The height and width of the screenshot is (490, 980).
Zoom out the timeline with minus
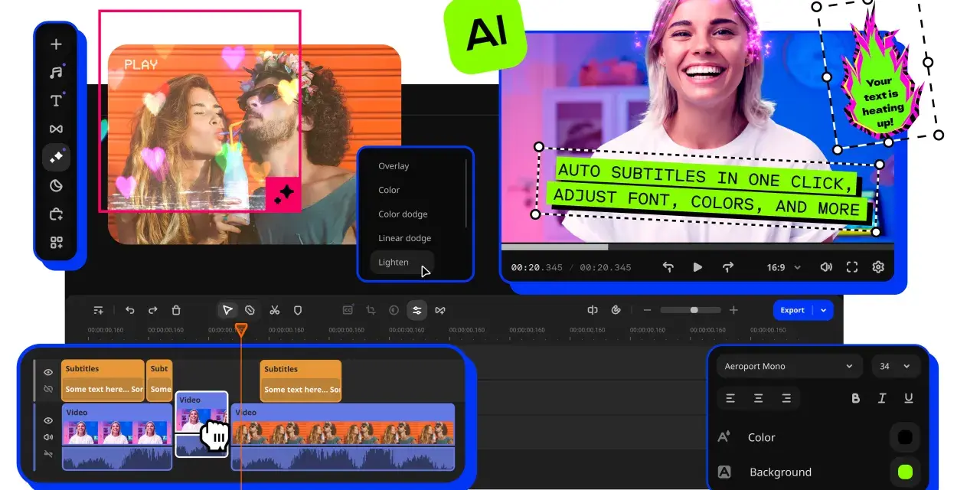(647, 310)
